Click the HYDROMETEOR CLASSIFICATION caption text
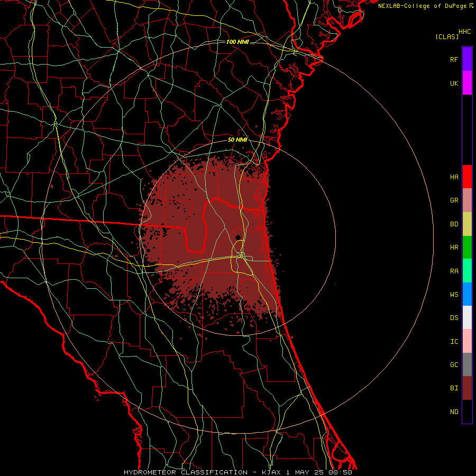 click(x=186, y=472)
